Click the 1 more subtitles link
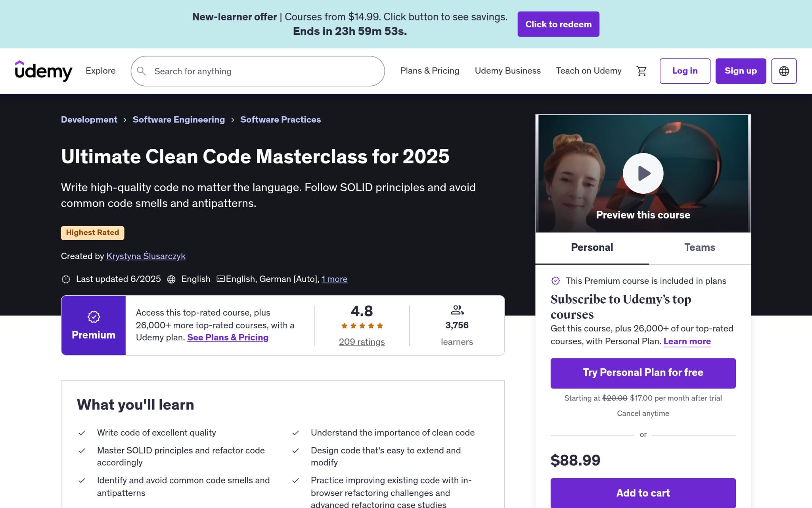 click(334, 279)
